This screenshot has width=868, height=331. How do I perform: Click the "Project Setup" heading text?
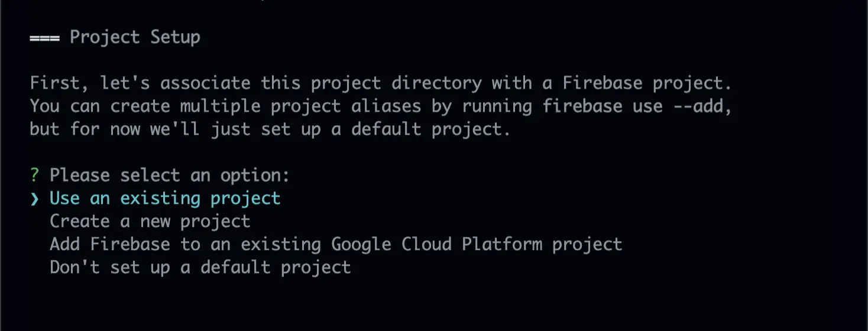pos(135,37)
